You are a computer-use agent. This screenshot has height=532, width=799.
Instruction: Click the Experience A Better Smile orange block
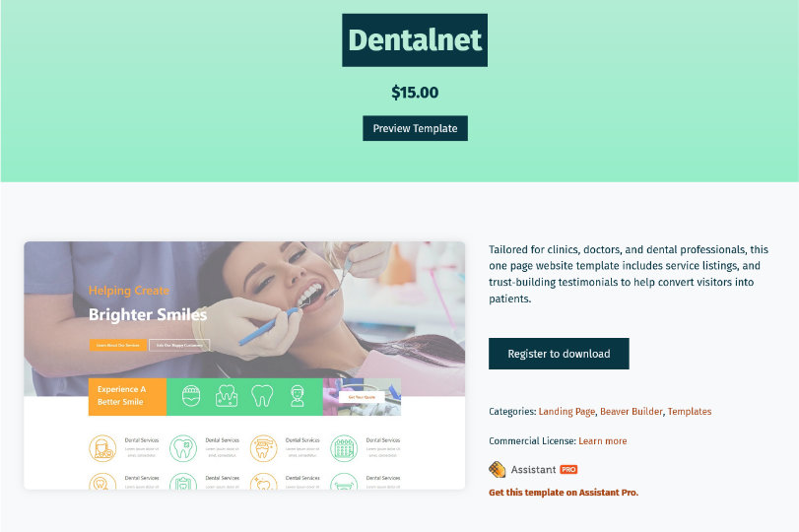[127, 396]
